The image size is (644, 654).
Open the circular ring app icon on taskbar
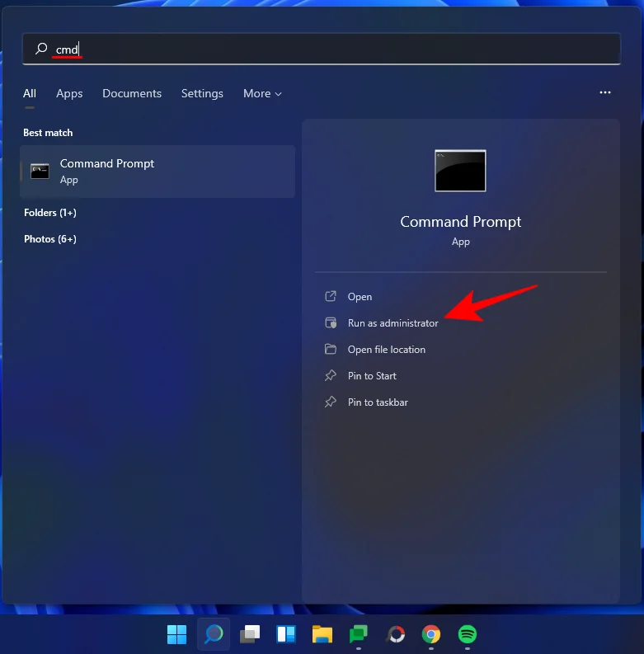(396, 634)
